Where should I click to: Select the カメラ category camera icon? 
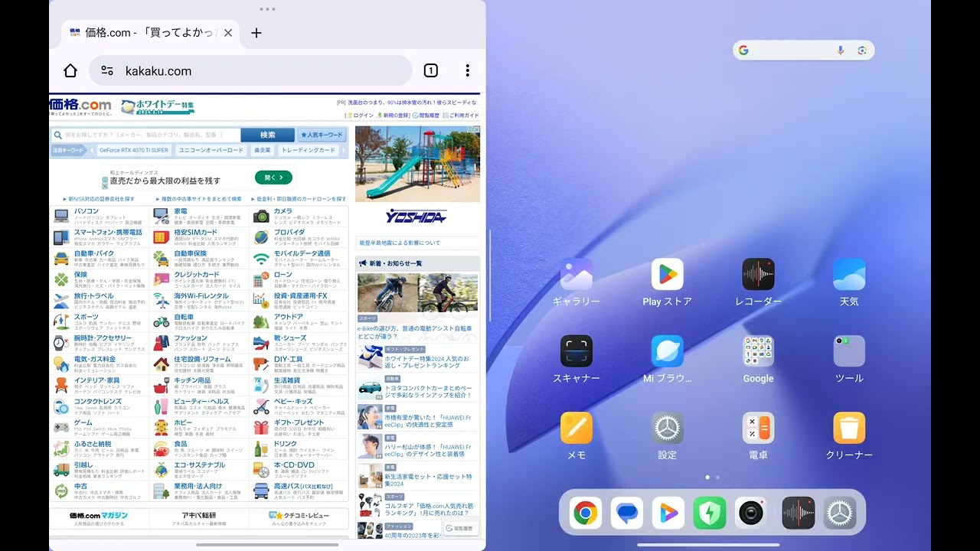pos(261,216)
